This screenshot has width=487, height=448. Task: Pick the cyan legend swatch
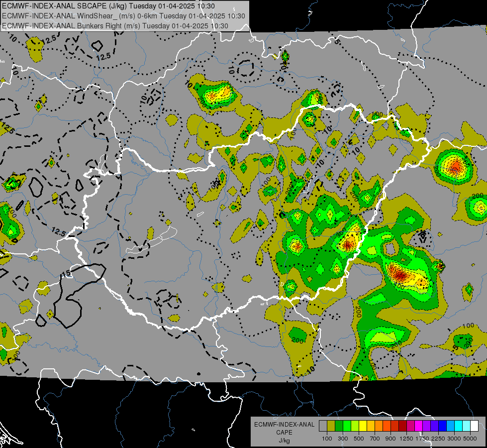point(459,426)
